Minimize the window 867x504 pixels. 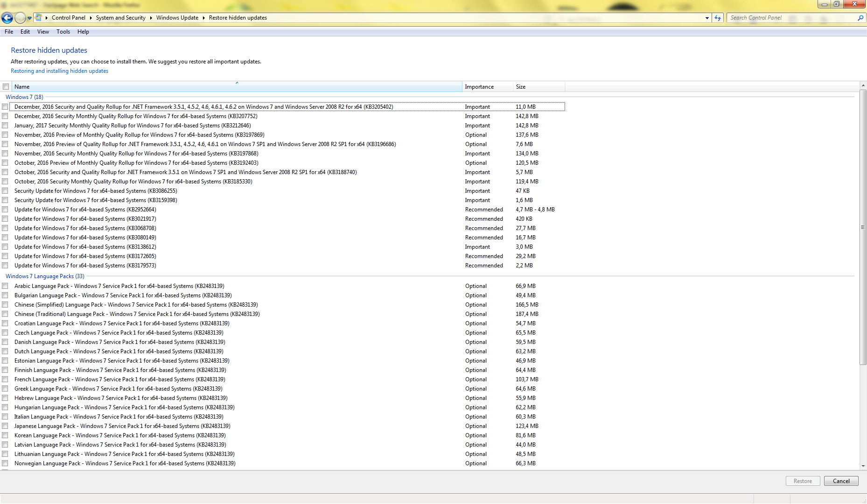pos(825,4)
